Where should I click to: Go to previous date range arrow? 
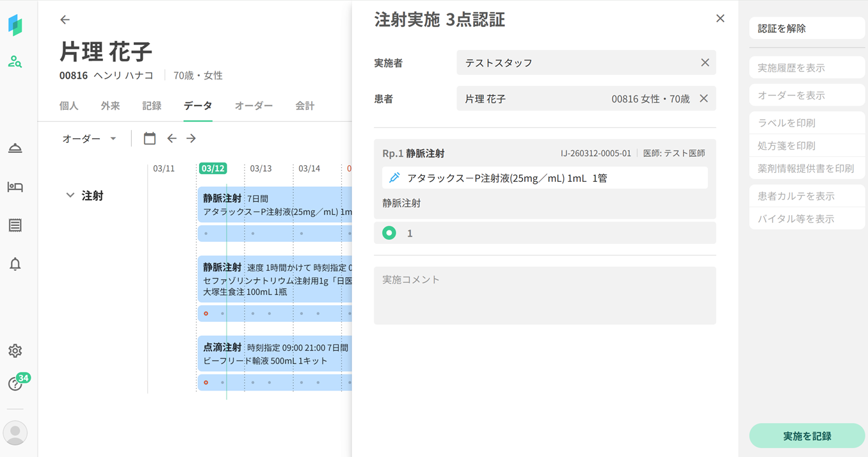(172, 138)
